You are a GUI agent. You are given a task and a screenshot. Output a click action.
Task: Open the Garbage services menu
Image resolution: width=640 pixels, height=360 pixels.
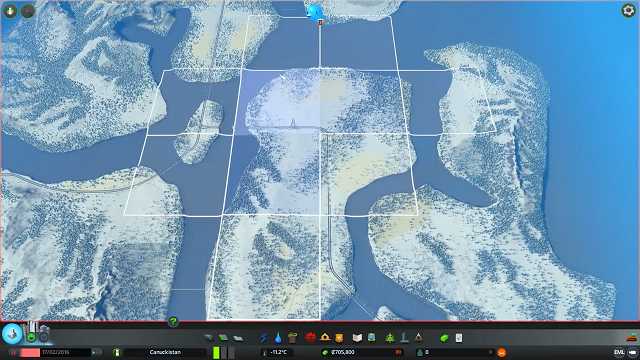tap(292, 338)
